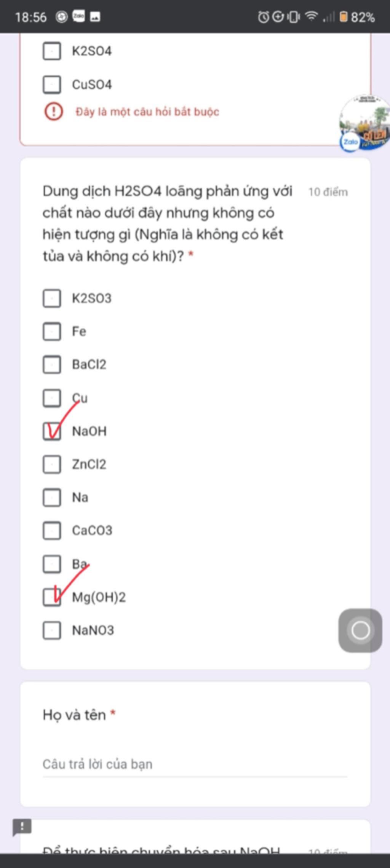Tap the floating assistive touch button

click(360, 630)
